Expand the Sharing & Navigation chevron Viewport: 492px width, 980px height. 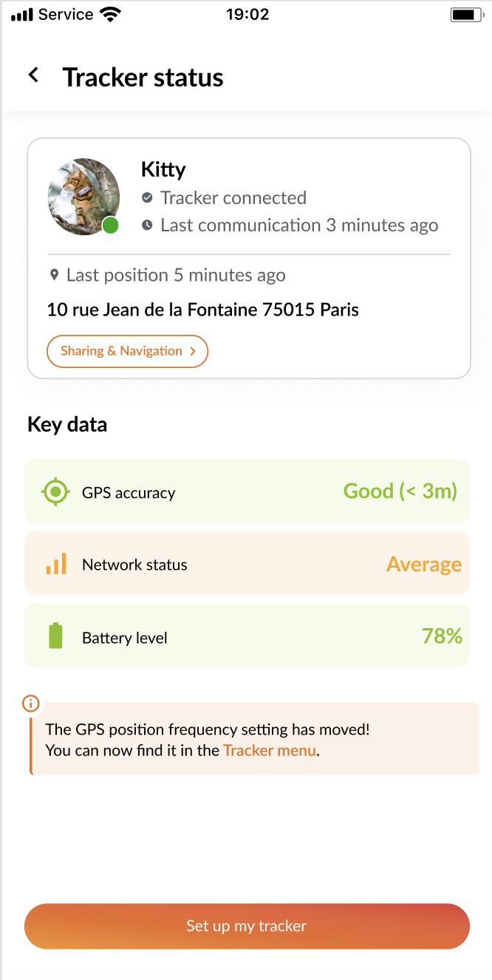[193, 352]
